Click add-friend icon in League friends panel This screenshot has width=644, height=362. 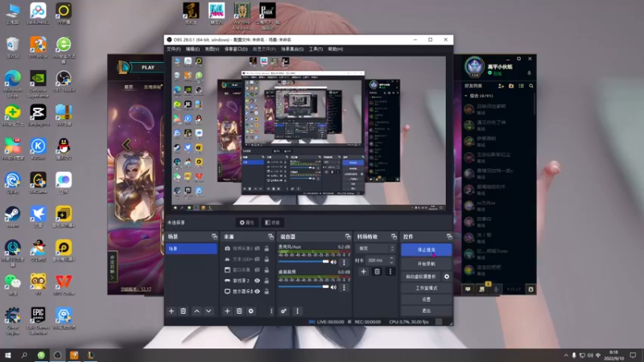[x=501, y=86]
